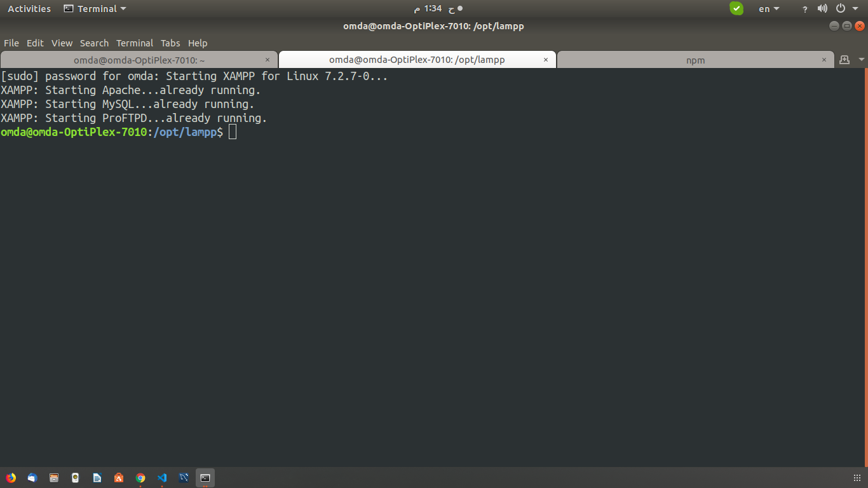This screenshot has width=868, height=488.
Task: Click the 'Starting Apache...already running.' line
Action: click(131, 90)
